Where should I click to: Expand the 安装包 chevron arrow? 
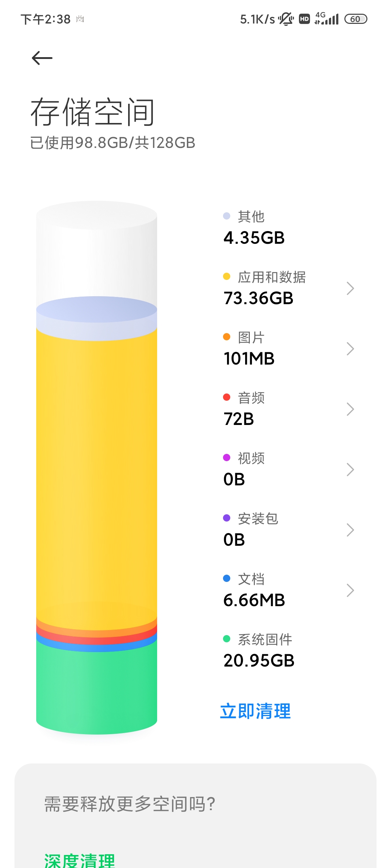[350, 530]
